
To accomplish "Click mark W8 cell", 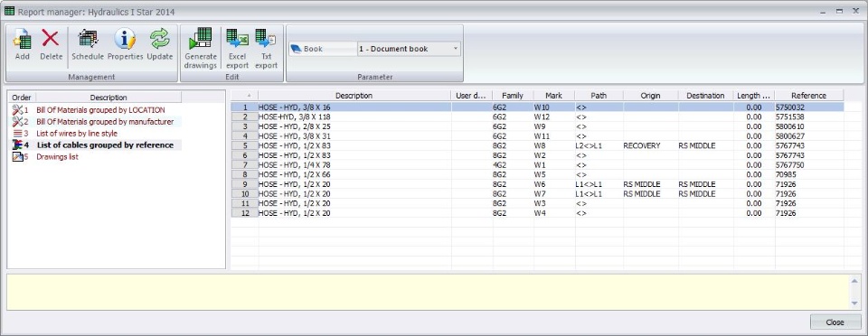I will [553, 146].
